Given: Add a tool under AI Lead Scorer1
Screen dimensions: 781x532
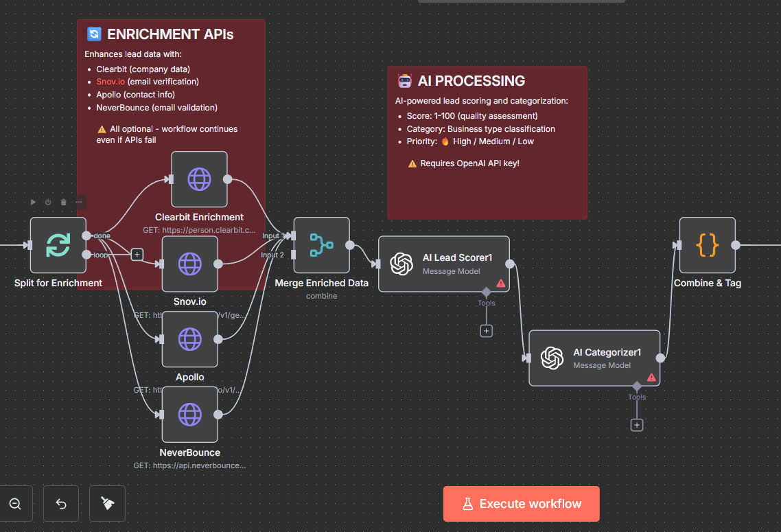Looking at the screenshot, I should click(x=486, y=331).
